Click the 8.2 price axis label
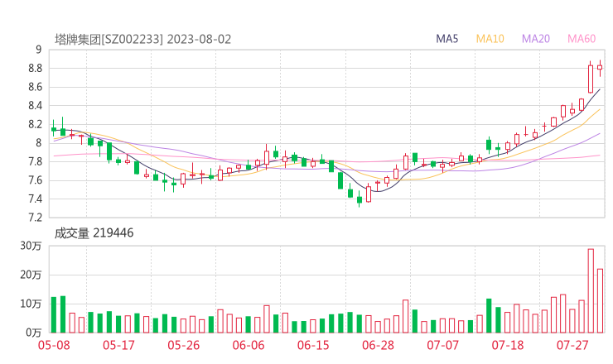 tap(35, 125)
